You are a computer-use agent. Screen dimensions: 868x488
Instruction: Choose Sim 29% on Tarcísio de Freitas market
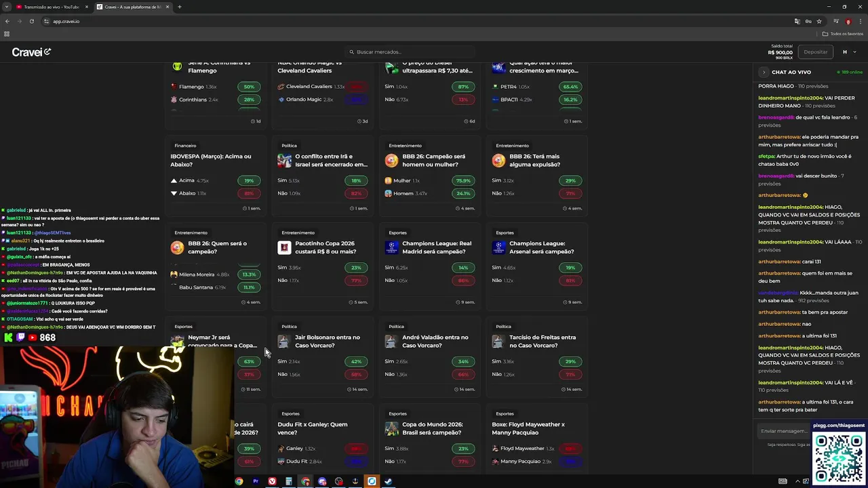[x=570, y=361]
